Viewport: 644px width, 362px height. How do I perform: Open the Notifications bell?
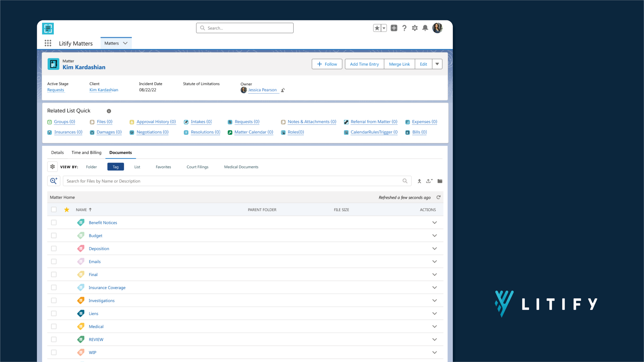click(425, 28)
